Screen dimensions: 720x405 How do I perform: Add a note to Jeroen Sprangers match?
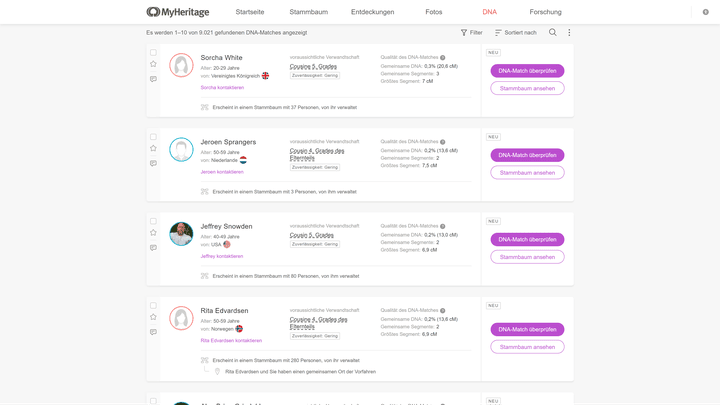(x=153, y=163)
